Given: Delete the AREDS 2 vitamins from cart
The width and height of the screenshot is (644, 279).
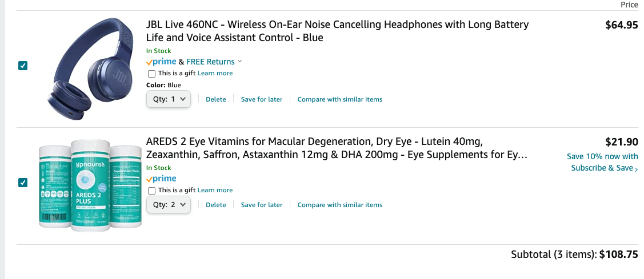Looking at the screenshot, I should click(216, 205).
